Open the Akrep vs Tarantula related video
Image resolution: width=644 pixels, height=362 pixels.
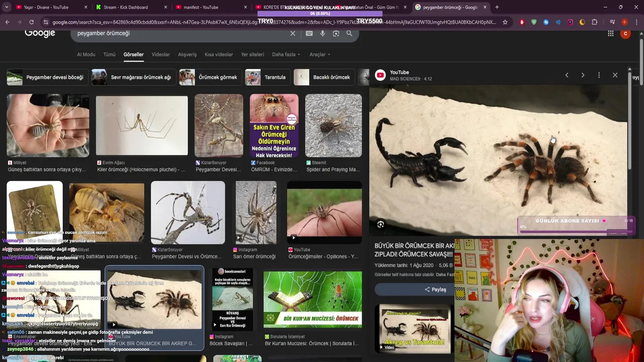pyautogui.click(x=415, y=328)
